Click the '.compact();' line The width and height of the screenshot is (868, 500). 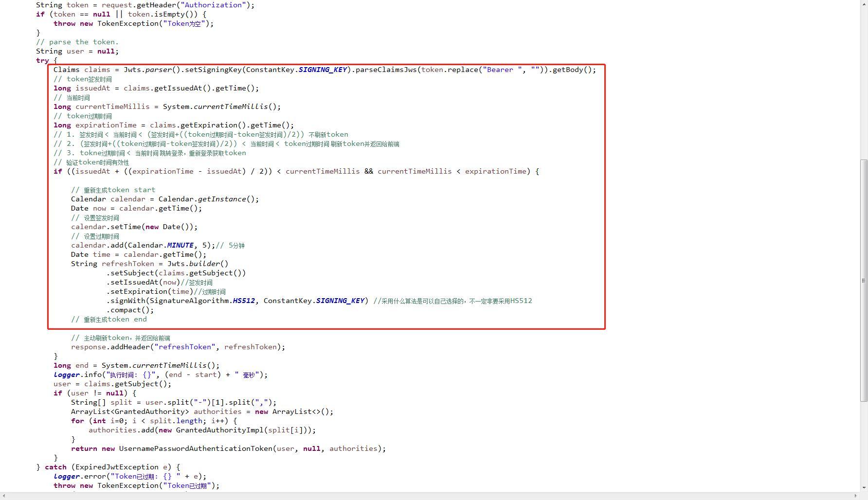tap(130, 310)
